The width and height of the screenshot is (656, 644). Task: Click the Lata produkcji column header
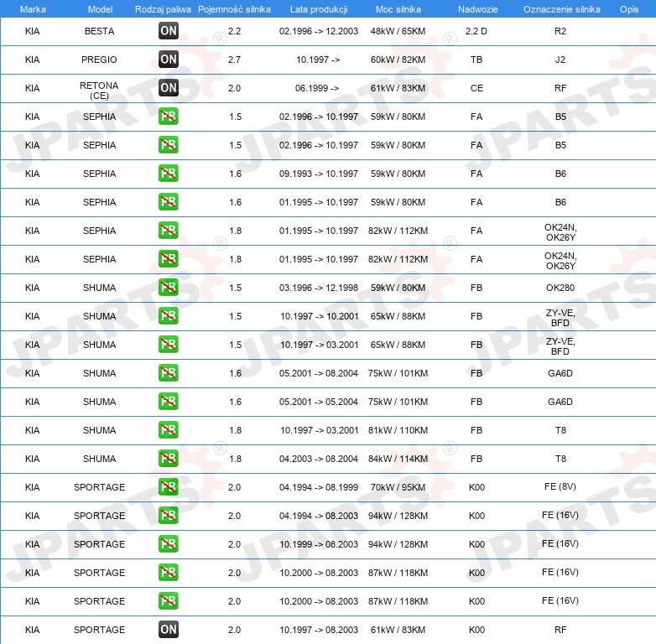point(319,9)
